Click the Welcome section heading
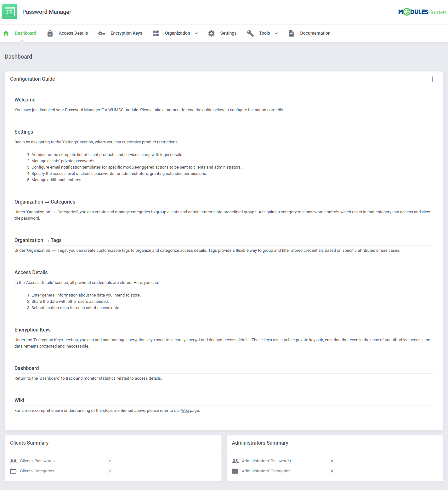 click(25, 100)
